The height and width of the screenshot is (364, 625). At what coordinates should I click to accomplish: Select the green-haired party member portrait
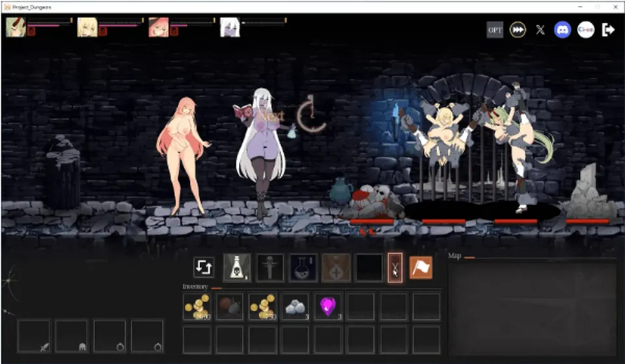pyautogui.click(x=16, y=27)
